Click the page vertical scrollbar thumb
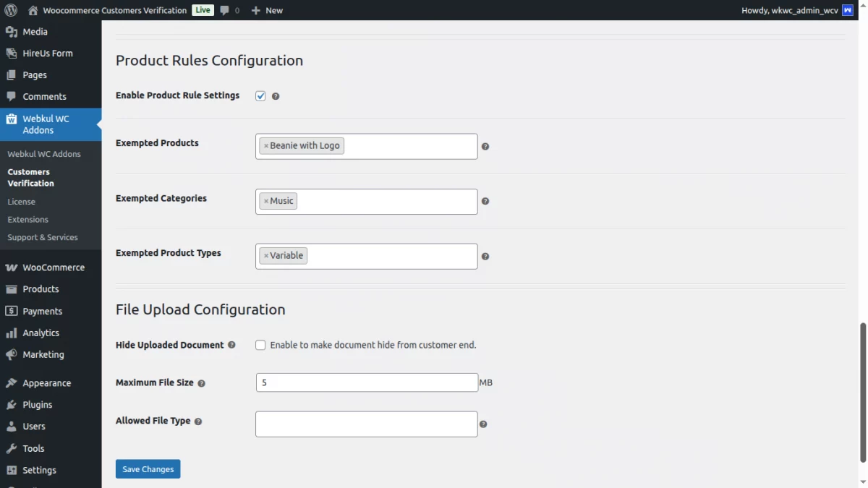Viewport: 868px width, 488px height. click(x=862, y=392)
